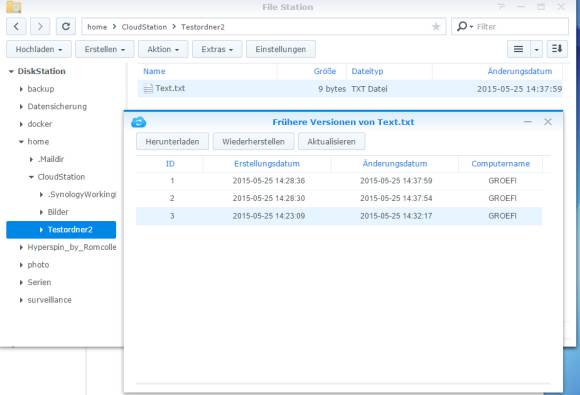Go back with the left arrow button

click(16, 27)
